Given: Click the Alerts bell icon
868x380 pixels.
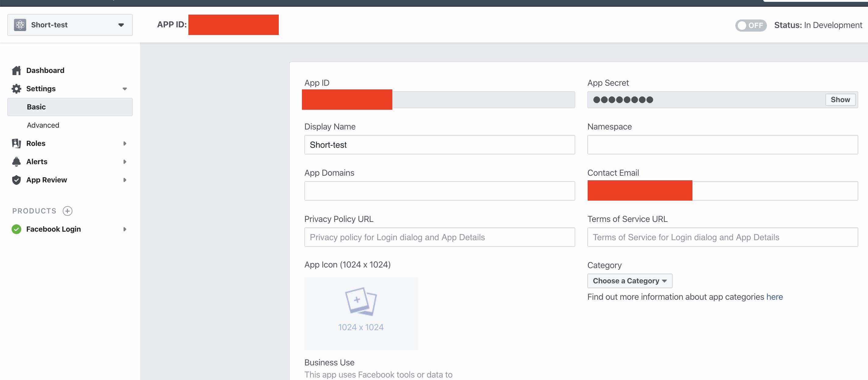Looking at the screenshot, I should point(16,161).
